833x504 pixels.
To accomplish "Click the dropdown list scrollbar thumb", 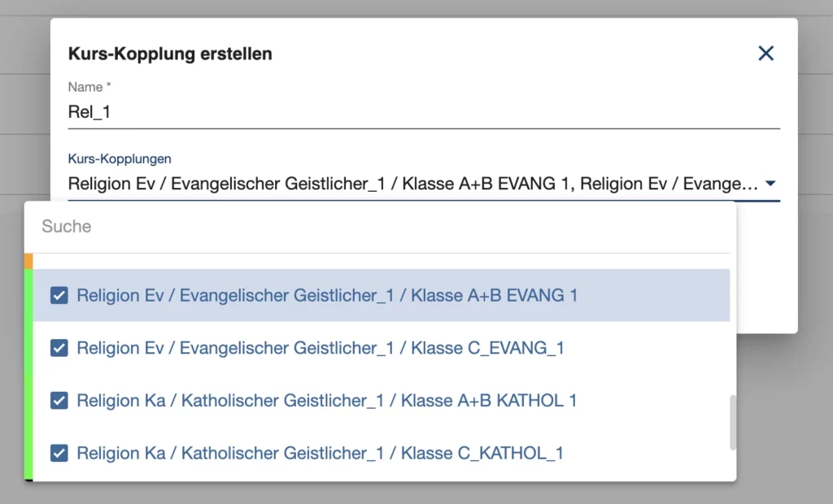I will [733, 422].
